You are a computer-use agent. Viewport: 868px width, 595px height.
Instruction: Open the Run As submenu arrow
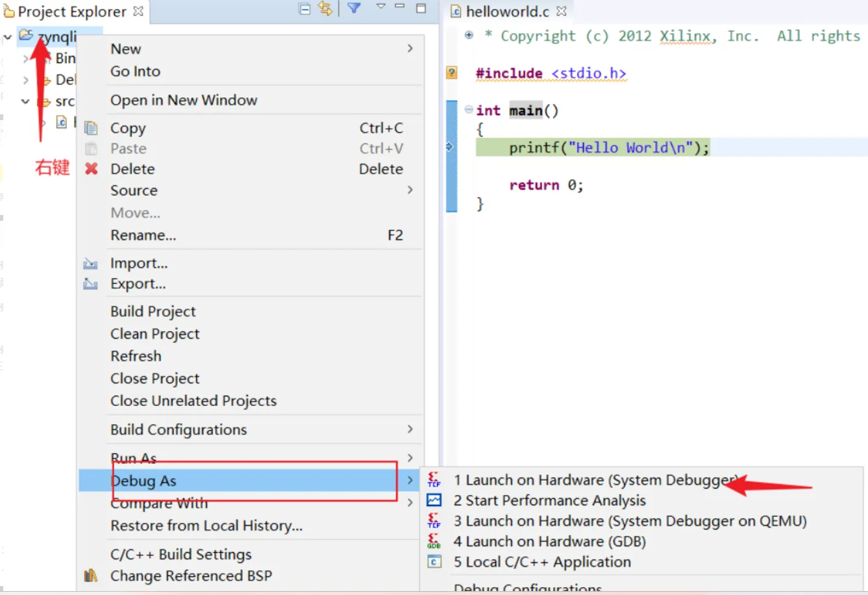[x=410, y=457]
